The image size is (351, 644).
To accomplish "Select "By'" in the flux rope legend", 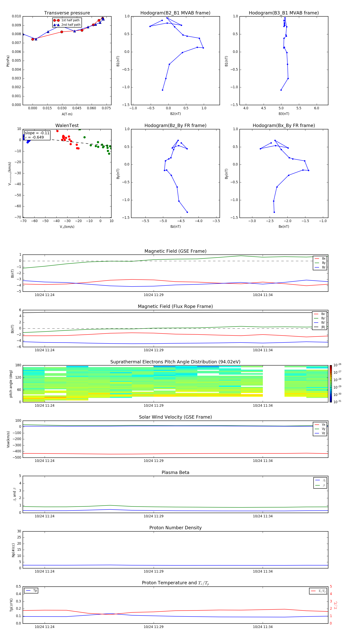I will (320, 318).
